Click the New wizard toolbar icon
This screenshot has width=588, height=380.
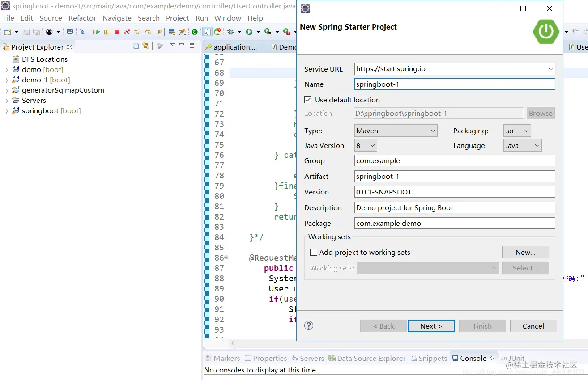(x=8, y=32)
